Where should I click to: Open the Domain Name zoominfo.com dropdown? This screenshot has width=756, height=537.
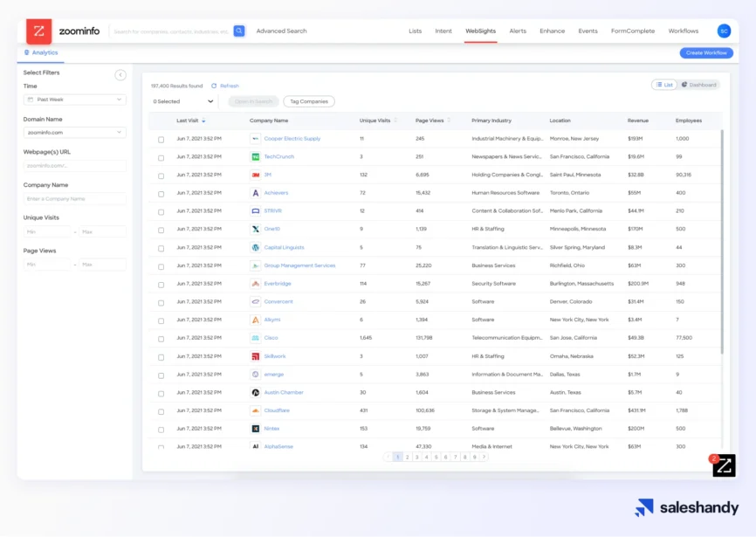click(75, 133)
